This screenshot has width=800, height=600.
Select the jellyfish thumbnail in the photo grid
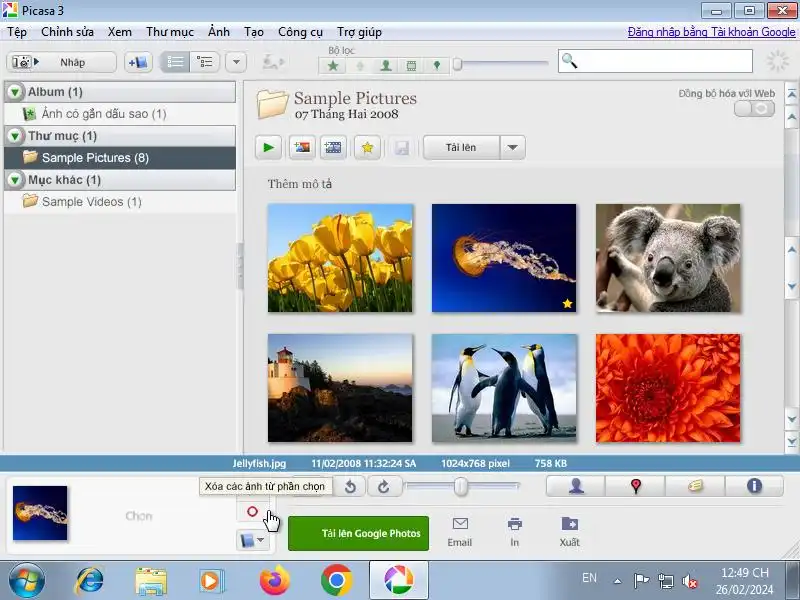click(504, 258)
